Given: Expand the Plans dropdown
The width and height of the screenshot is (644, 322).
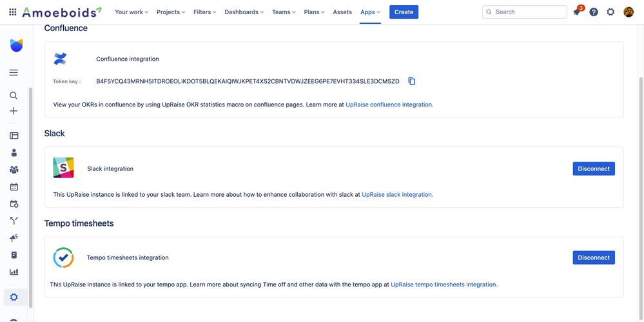Looking at the screenshot, I should tap(314, 12).
